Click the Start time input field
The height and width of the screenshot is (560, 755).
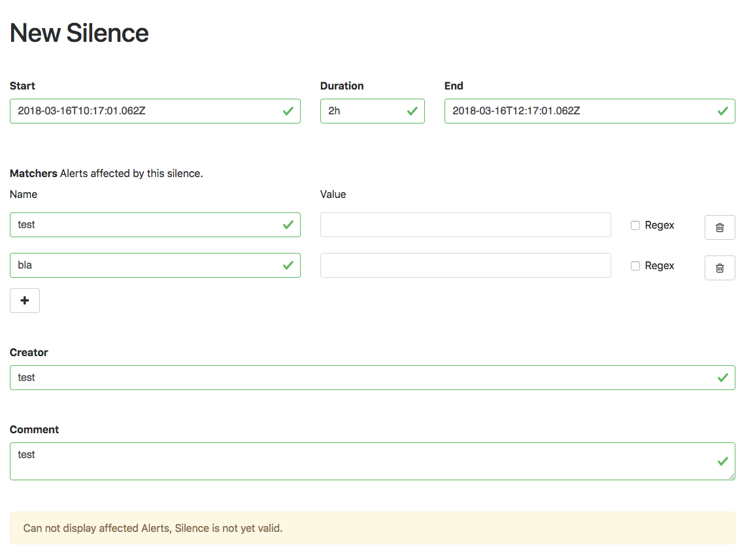[x=144, y=111]
